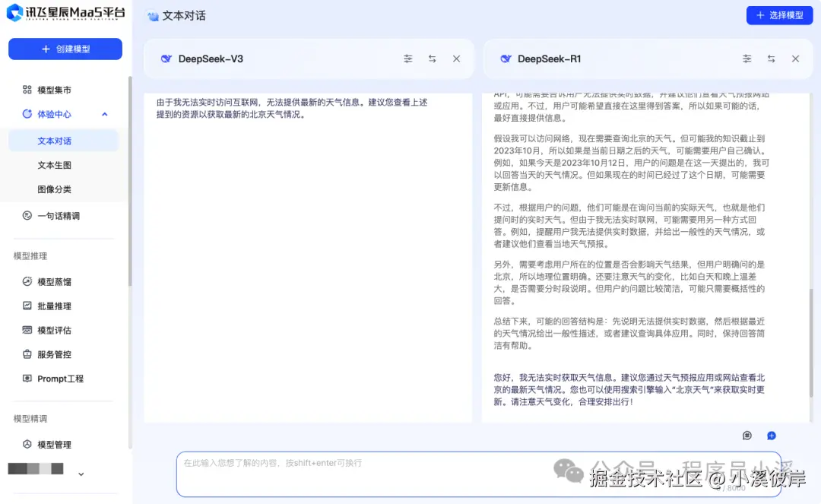Close the DeepSeek-R1 panel

(x=795, y=59)
